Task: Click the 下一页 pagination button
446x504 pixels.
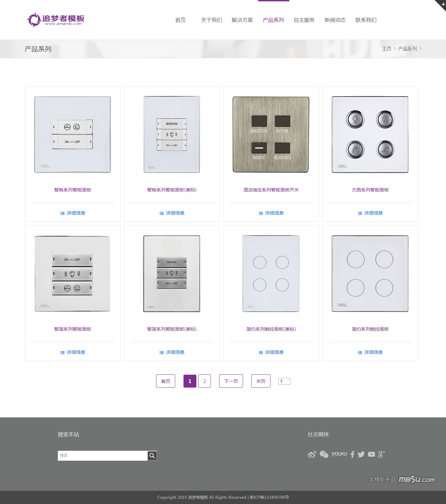Action: pyautogui.click(x=231, y=381)
